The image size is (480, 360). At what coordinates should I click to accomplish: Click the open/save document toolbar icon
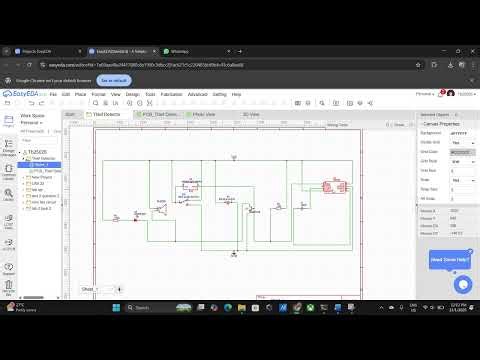(x=7, y=103)
